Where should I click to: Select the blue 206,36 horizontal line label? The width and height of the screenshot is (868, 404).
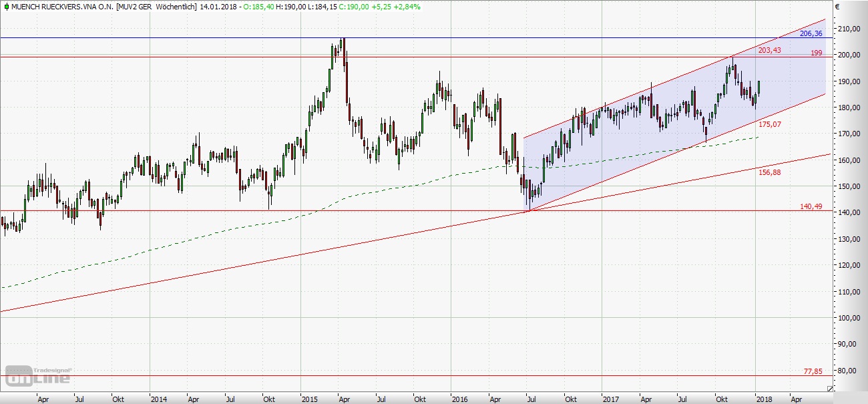(811, 33)
